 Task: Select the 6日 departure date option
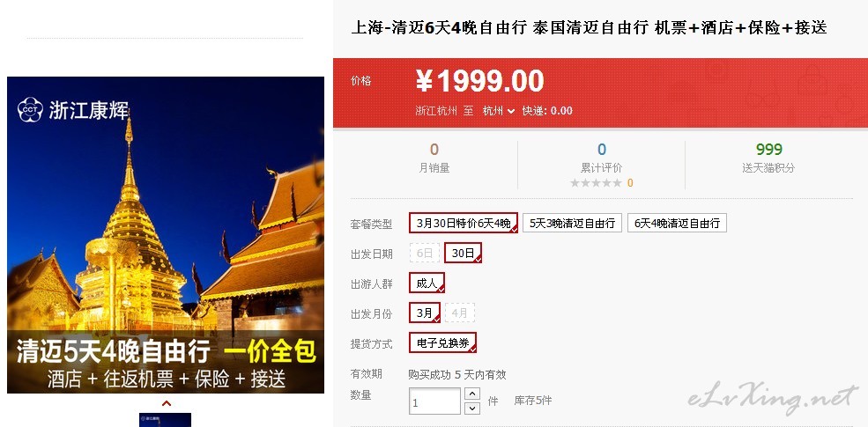click(x=425, y=253)
